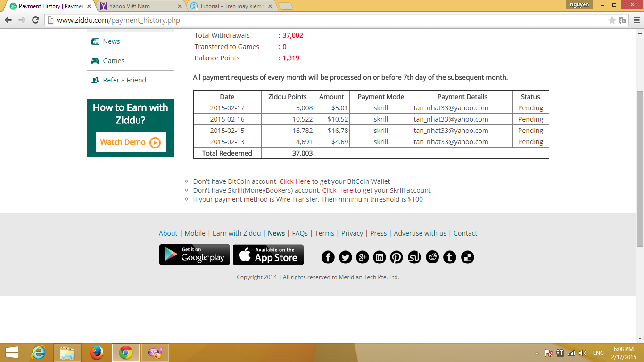Click the taskbar clock showing 6:08 PM
The height and width of the screenshot is (362, 644).
pyautogui.click(x=623, y=353)
